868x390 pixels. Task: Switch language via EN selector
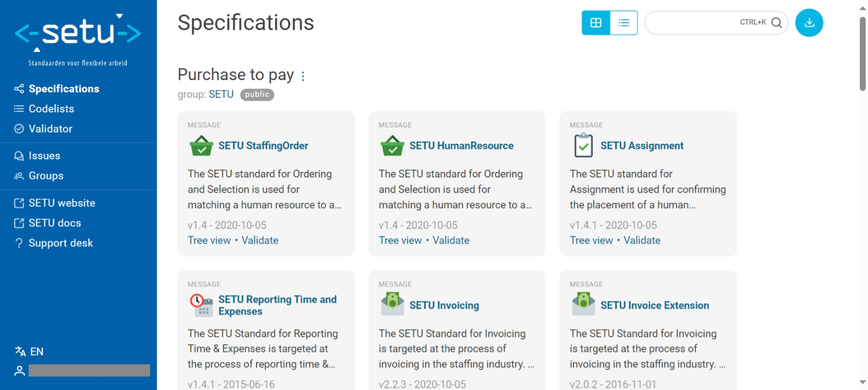click(x=36, y=351)
